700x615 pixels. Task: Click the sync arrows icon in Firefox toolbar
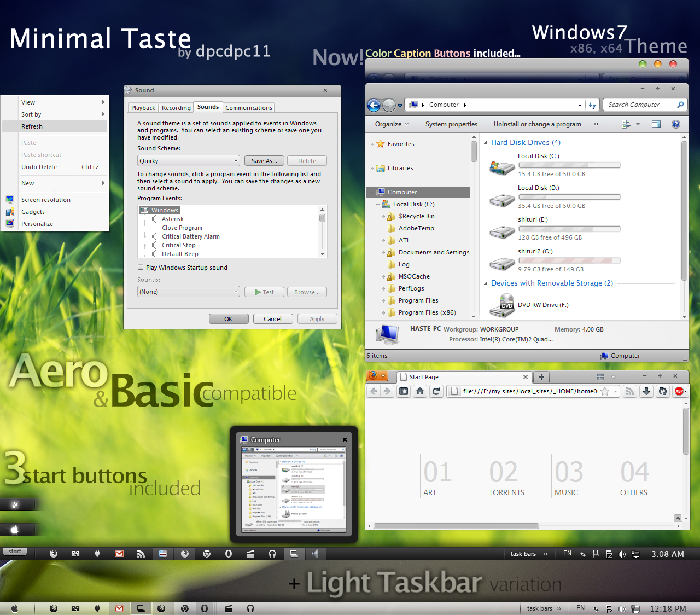click(663, 391)
